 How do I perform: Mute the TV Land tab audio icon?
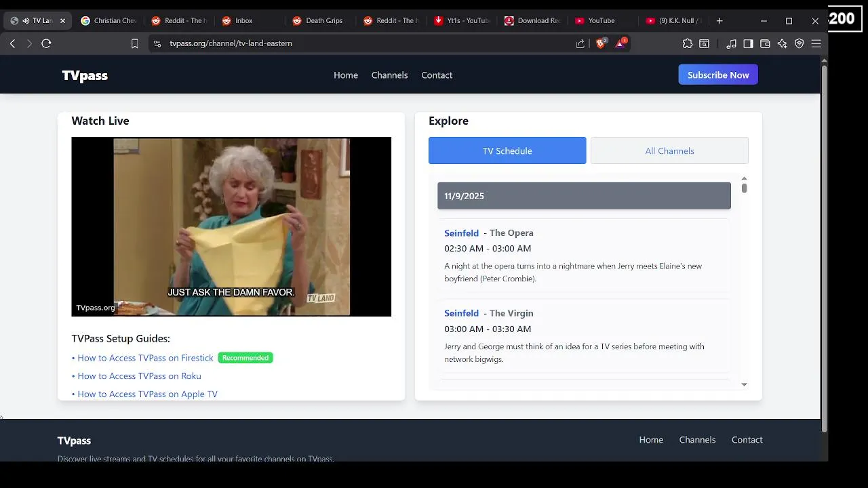tap(26, 21)
